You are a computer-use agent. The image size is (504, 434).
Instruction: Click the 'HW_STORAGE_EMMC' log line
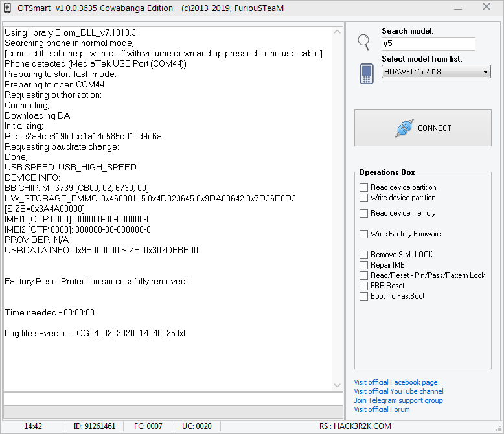click(150, 198)
